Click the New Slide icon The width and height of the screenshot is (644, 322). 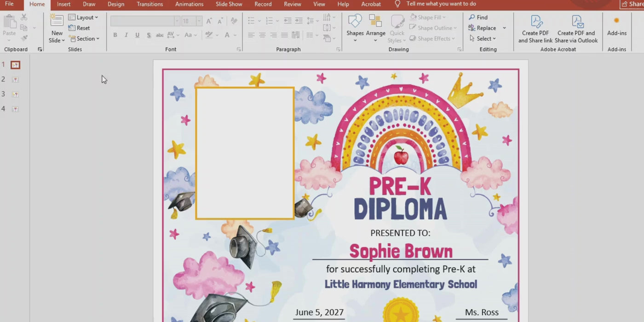(x=57, y=21)
